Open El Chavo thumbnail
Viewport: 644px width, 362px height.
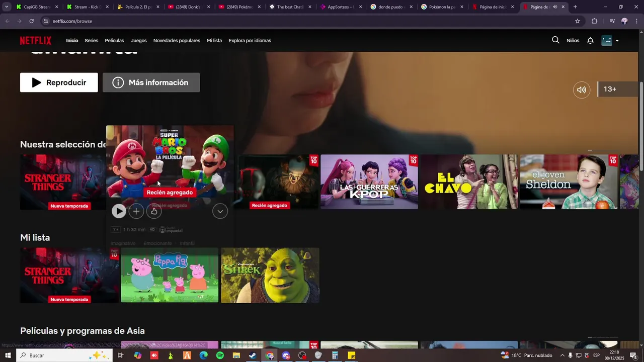(x=469, y=182)
